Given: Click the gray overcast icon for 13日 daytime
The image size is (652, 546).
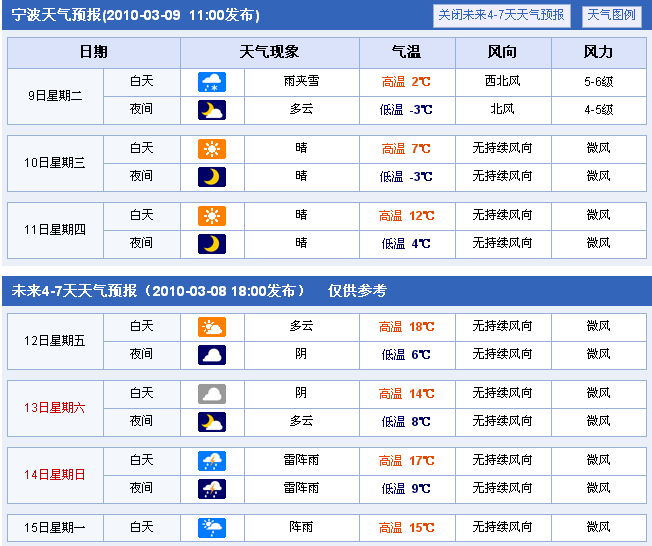Looking at the screenshot, I should point(212,394).
